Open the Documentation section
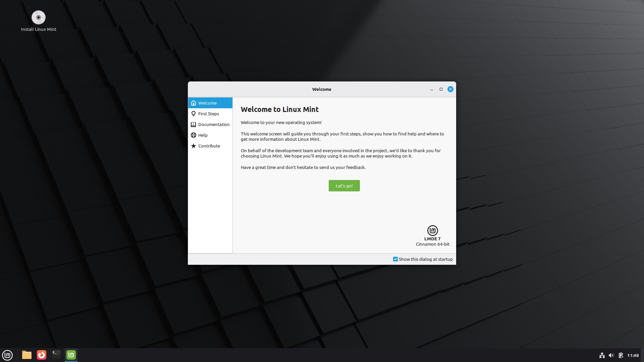 coord(213,124)
